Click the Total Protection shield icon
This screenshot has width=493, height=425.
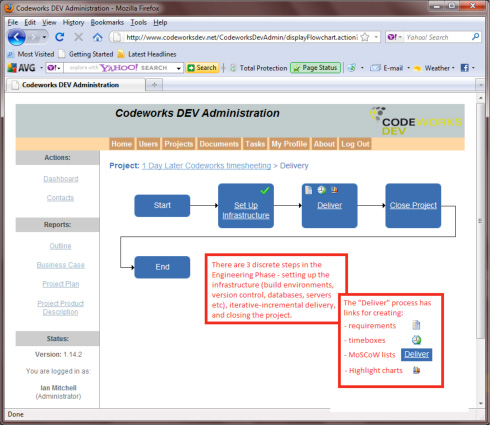coord(233,68)
